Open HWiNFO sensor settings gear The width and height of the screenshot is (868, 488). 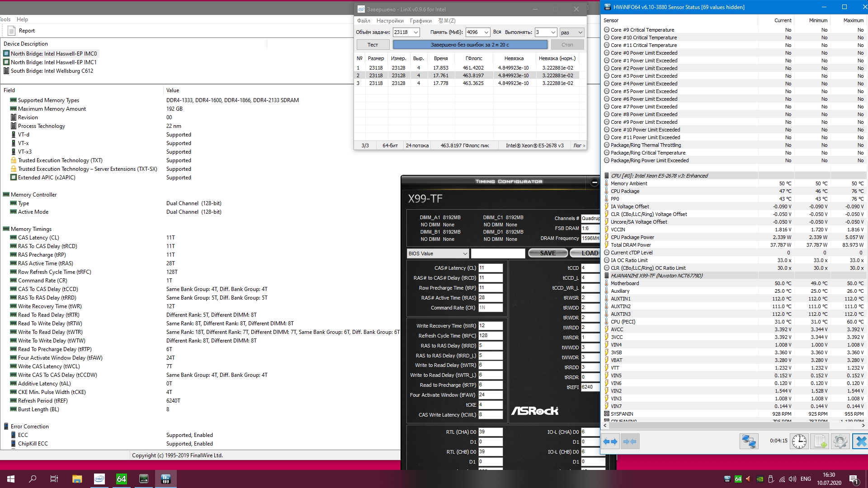(x=840, y=441)
